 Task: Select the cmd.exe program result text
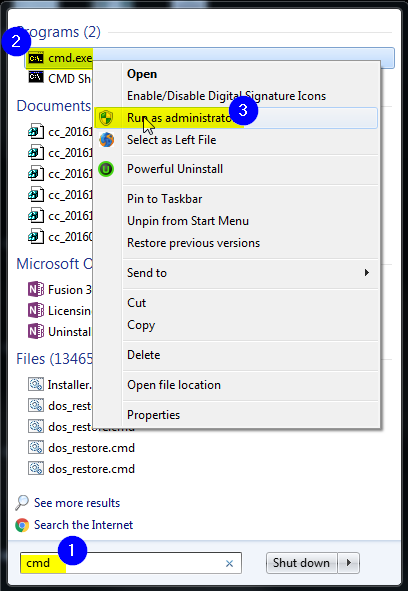[70, 58]
